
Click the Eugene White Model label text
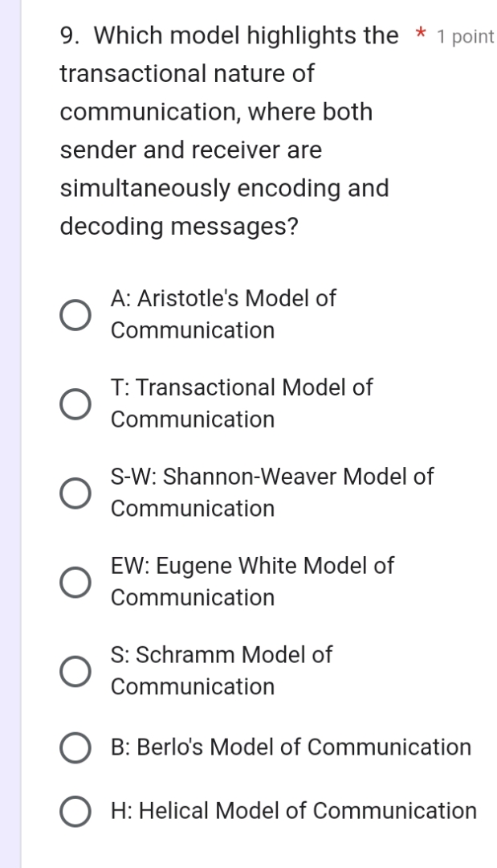coord(252,582)
